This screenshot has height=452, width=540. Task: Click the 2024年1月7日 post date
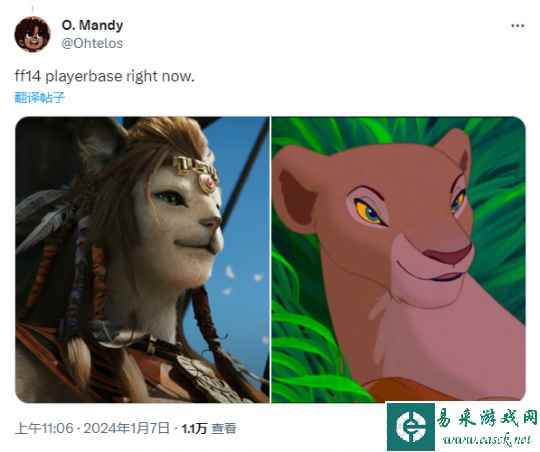pyautogui.click(x=126, y=428)
